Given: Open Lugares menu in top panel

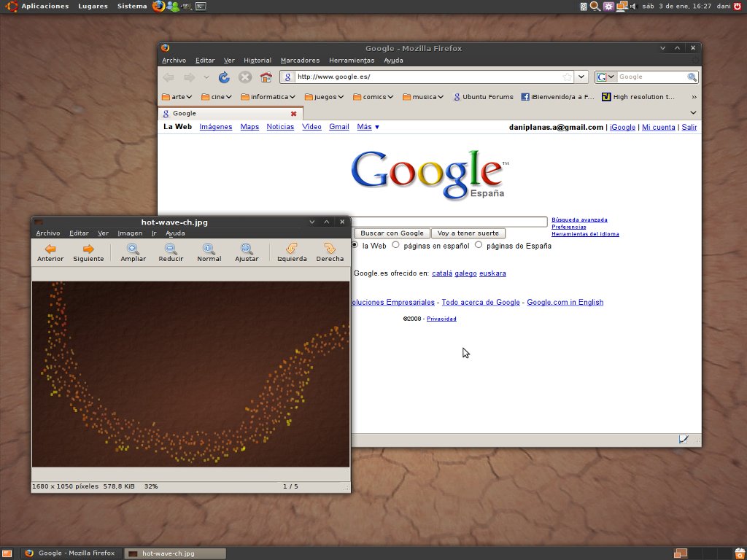Looking at the screenshot, I should (x=93, y=6).
